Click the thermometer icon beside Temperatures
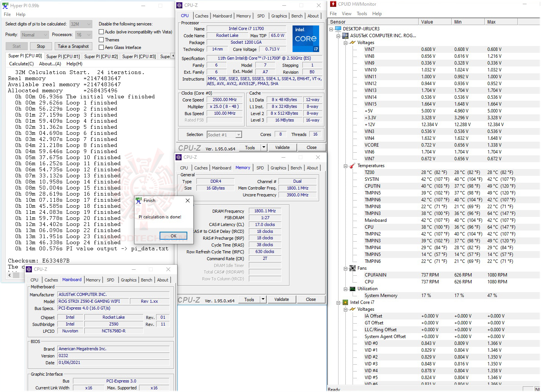The image size is (541, 392). pos(353,166)
